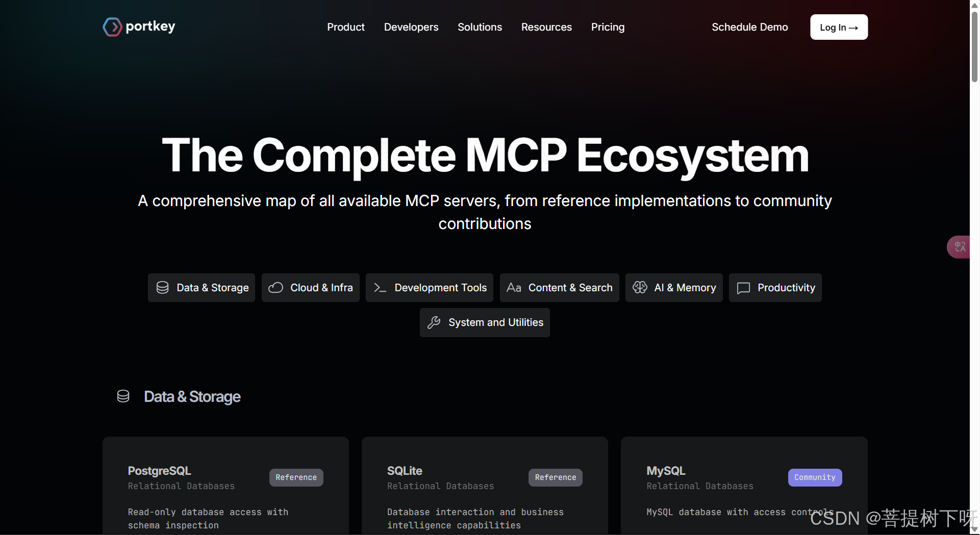
Task: Click the Aa icon in Content & Search chip
Action: click(x=514, y=288)
